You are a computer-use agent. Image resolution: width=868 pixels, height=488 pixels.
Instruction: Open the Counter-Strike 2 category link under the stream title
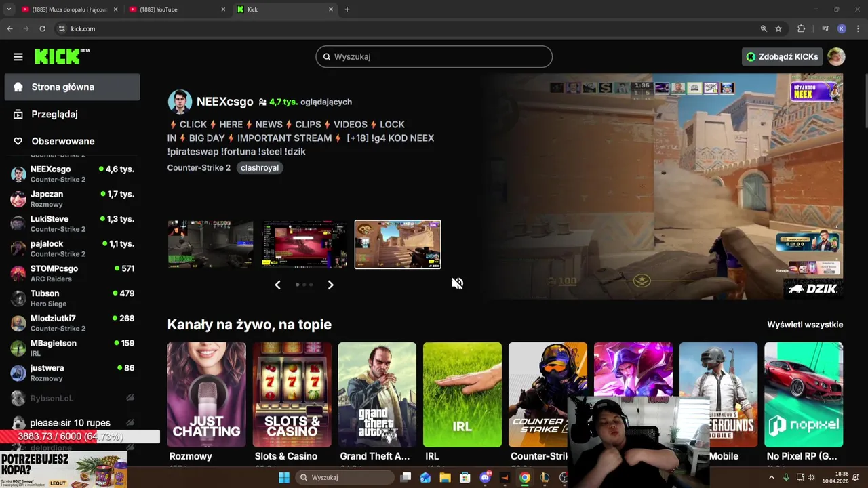point(199,167)
